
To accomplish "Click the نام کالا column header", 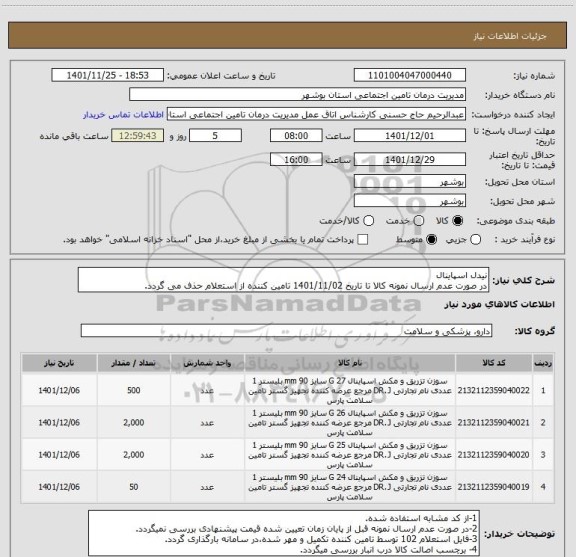I will (x=350, y=363).
